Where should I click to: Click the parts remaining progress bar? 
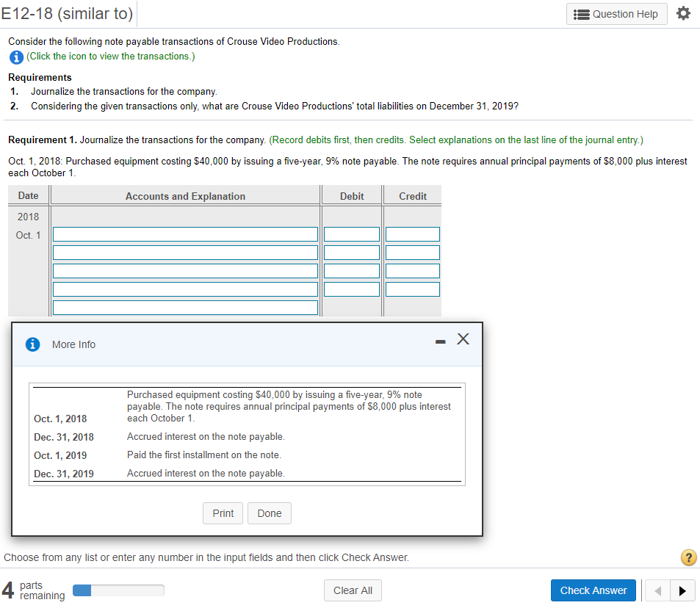[118, 589]
